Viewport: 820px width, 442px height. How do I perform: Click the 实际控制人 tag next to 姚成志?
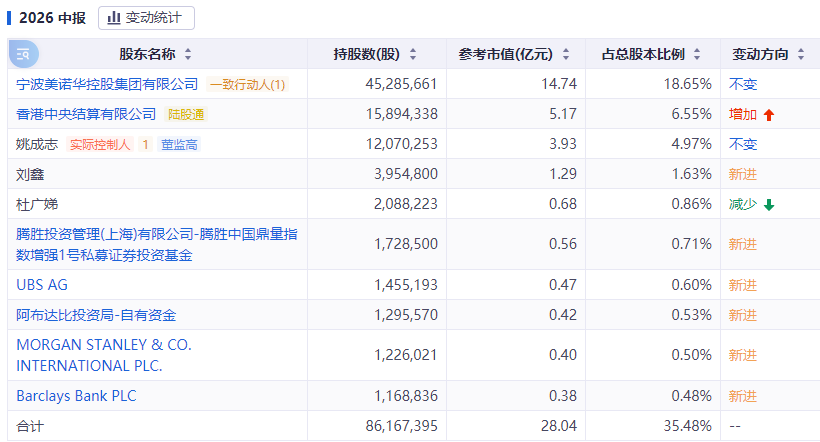click(x=100, y=144)
